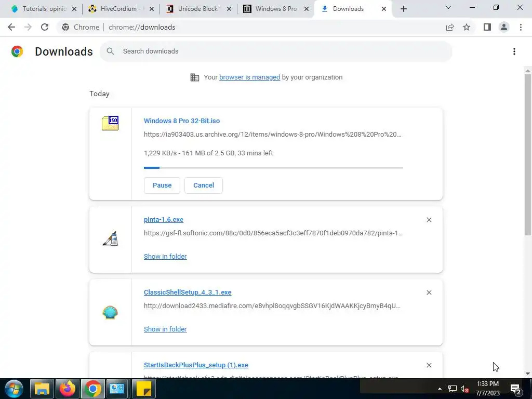Open the Windows 8 Pro 32-Bit.iso link
532x399 pixels.
(182, 121)
